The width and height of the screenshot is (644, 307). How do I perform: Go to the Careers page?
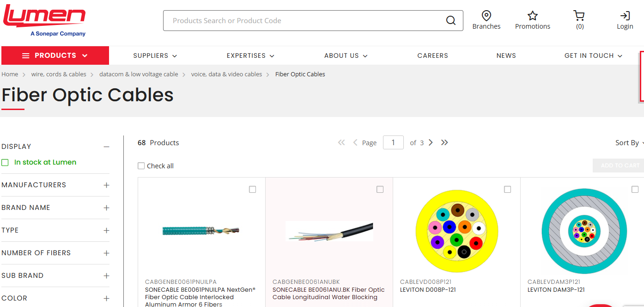click(x=432, y=55)
